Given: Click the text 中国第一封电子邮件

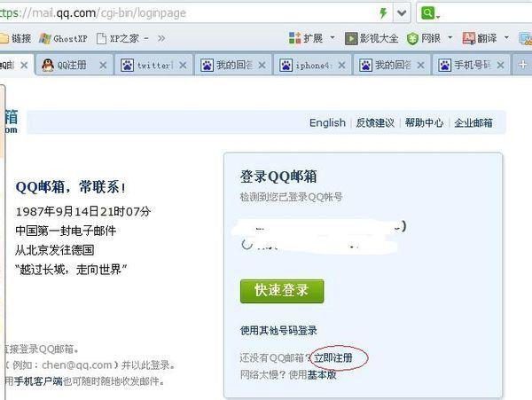Looking at the screenshot, I should coord(66,231).
